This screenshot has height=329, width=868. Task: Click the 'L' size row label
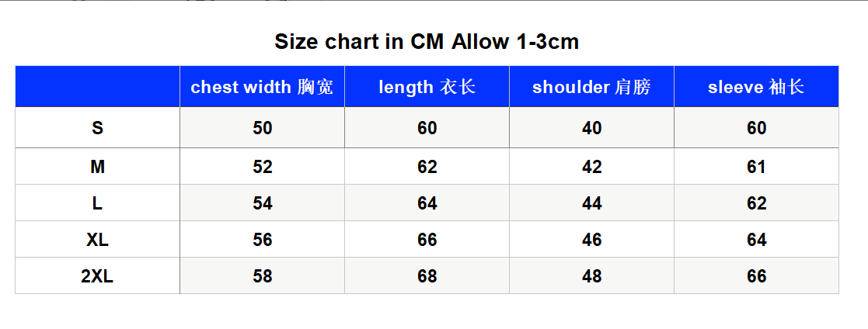(97, 203)
